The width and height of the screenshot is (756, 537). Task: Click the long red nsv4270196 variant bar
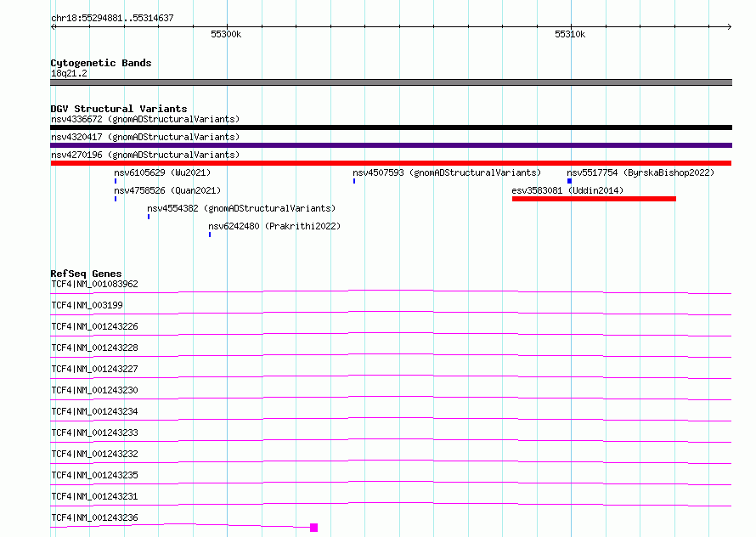pyautogui.click(x=391, y=163)
